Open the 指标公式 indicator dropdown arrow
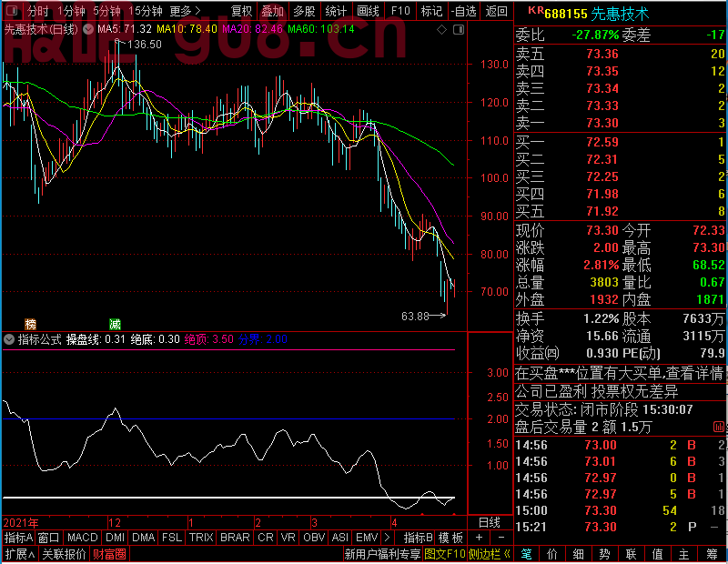Screen dimensions: 728x564 click(9, 339)
